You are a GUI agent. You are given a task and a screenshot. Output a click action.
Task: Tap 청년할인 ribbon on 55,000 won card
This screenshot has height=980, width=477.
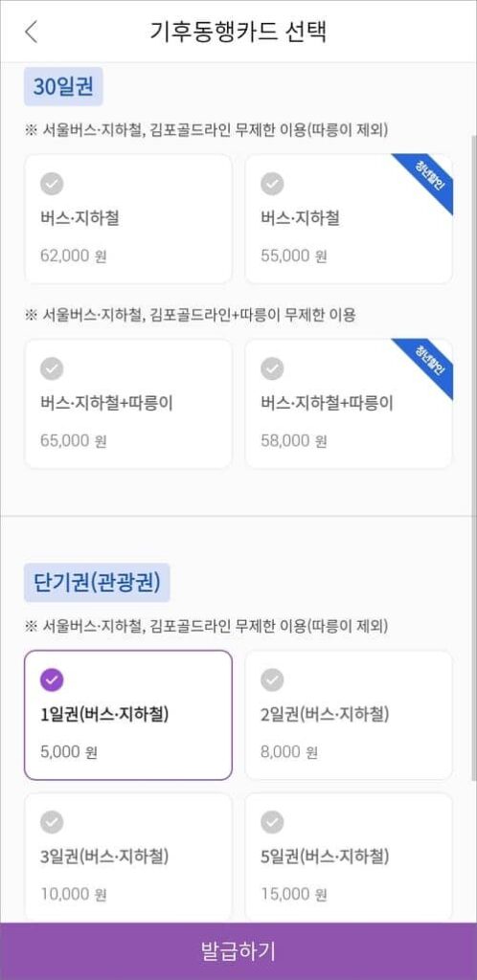[428, 179]
